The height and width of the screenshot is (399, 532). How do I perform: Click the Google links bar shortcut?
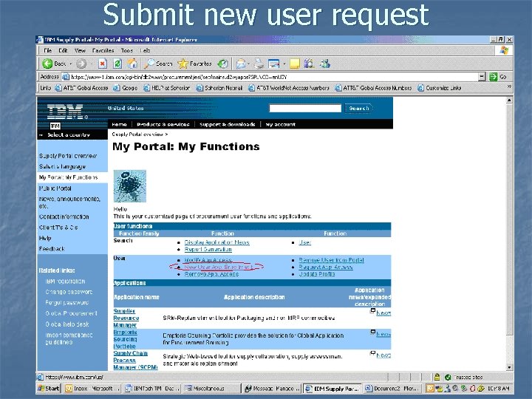tap(125, 88)
